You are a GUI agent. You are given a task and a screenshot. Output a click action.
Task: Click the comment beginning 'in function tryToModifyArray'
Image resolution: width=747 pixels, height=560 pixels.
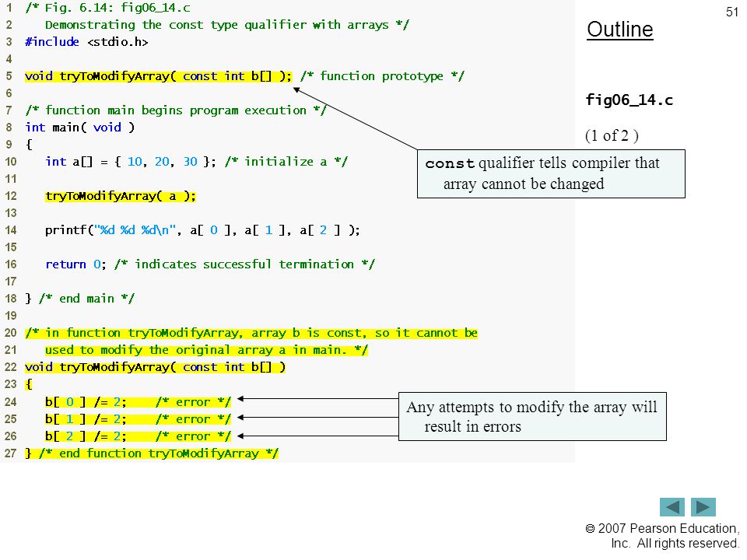[251, 333]
